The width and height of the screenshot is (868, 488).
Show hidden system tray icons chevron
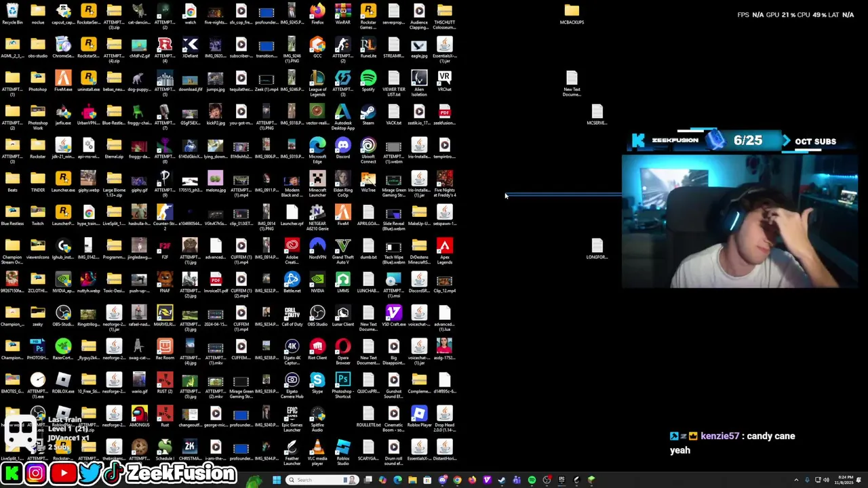coord(796,480)
